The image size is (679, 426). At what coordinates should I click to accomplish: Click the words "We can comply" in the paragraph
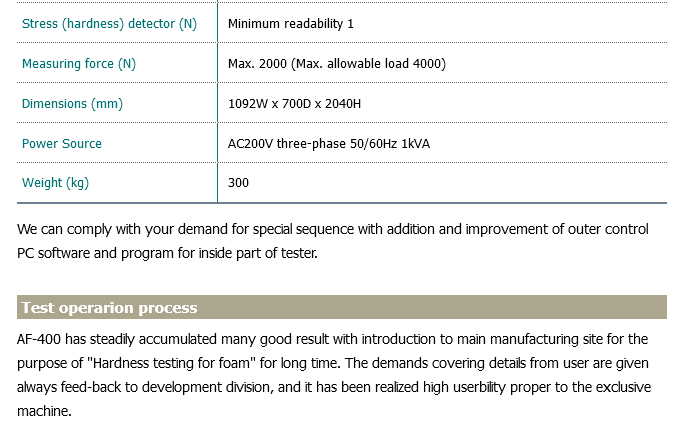60,230
